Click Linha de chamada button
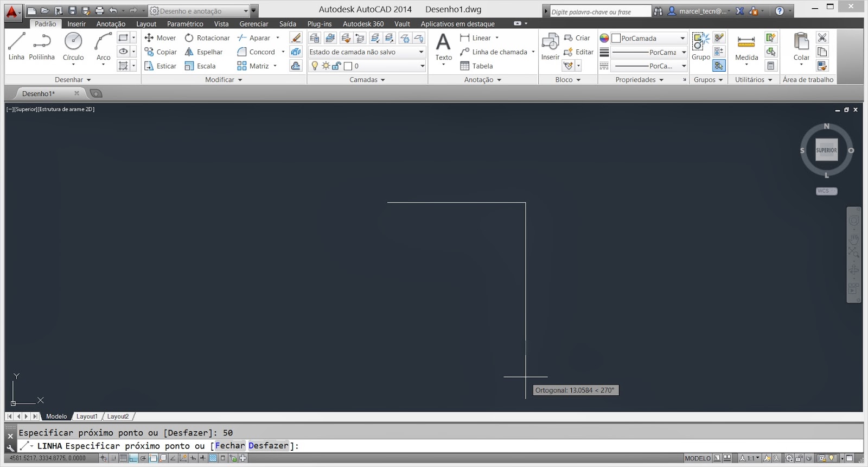Image resolution: width=868 pixels, height=467 pixels. [x=494, y=52]
